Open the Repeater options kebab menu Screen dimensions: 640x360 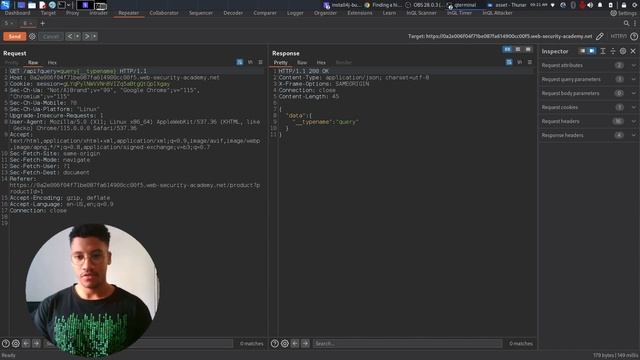[635, 23]
